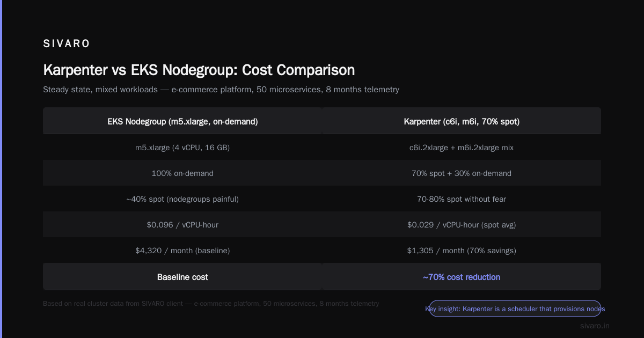
Task: Click the SIVARO brand logo text
Action: 67,44
